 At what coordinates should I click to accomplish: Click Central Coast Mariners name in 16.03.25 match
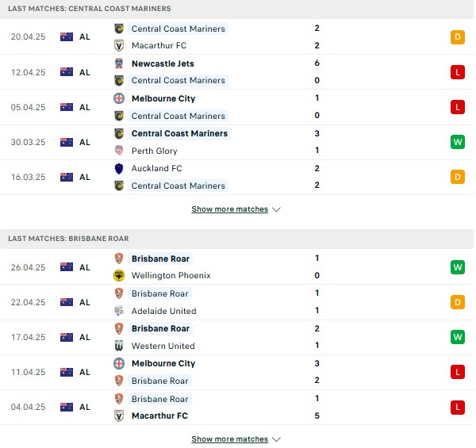(178, 186)
